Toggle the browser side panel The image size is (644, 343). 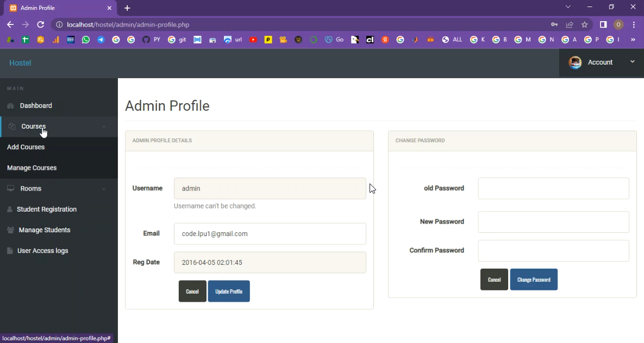point(603,24)
